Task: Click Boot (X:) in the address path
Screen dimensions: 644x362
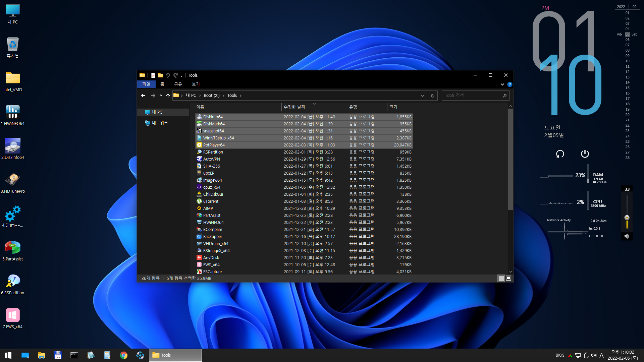Action: 212,96
